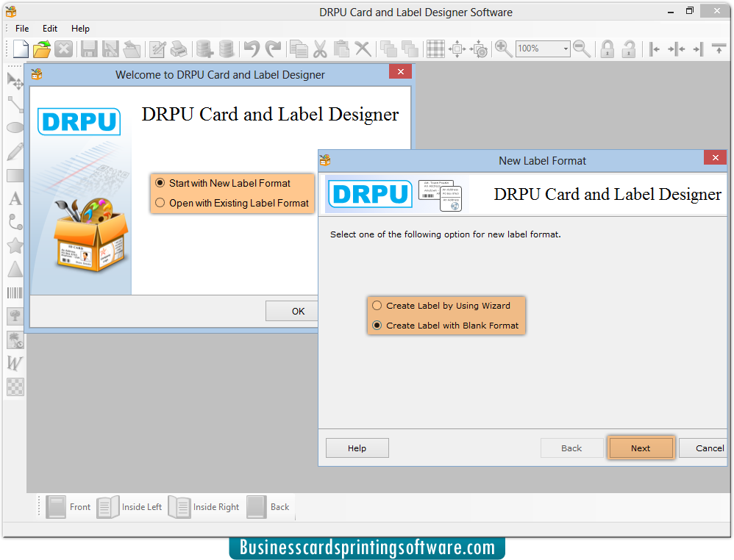Click the Align Left toolbar icon
This screenshot has width=734, height=560.
(x=654, y=49)
